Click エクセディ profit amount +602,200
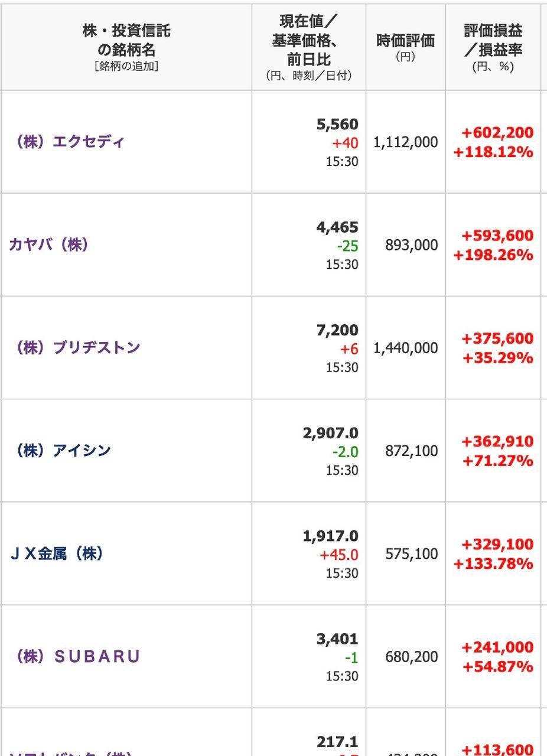 [x=497, y=133]
